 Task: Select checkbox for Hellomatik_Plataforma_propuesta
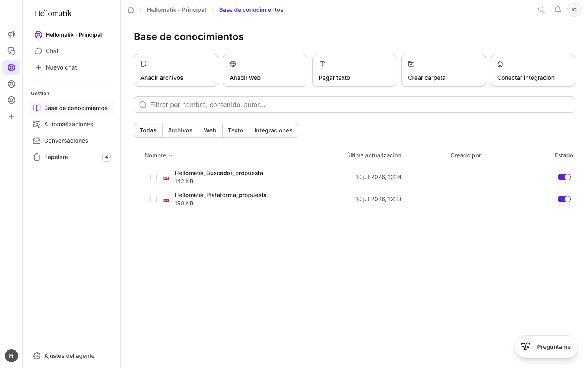(x=154, y=199)
